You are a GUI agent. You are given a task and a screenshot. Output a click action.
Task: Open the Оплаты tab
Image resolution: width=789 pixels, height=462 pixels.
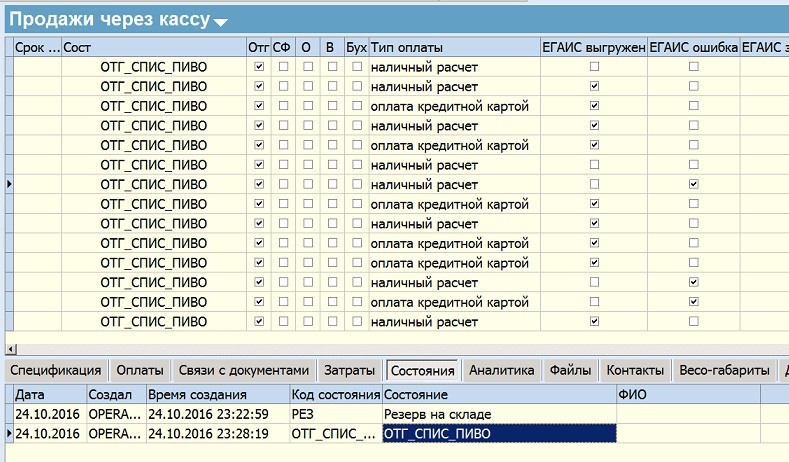(x=140, y=370)
